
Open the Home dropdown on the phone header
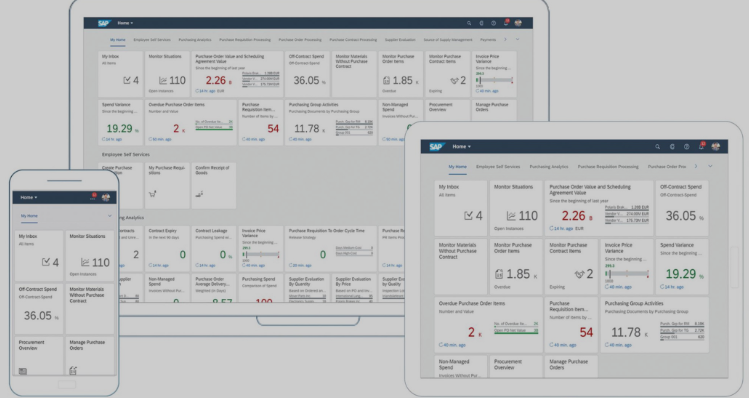click(29, 197)
